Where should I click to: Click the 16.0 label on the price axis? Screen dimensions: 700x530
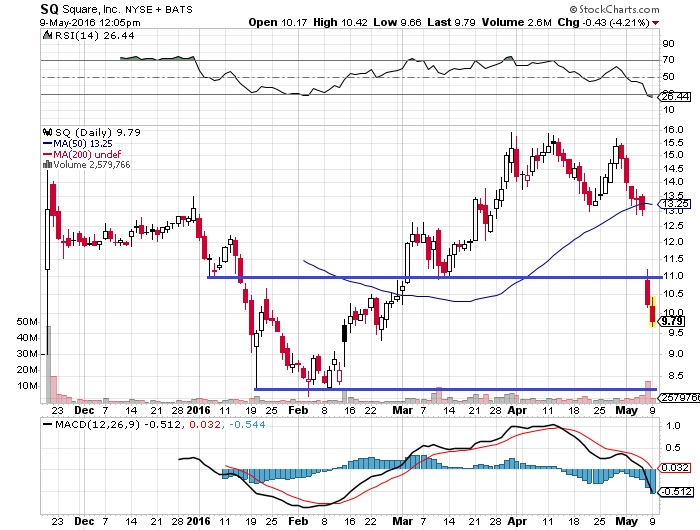(673, 130)
